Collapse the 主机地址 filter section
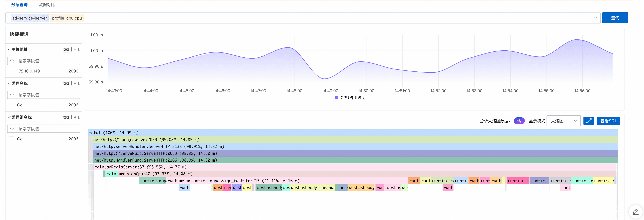Screen dimensions: 644x220 9,50
